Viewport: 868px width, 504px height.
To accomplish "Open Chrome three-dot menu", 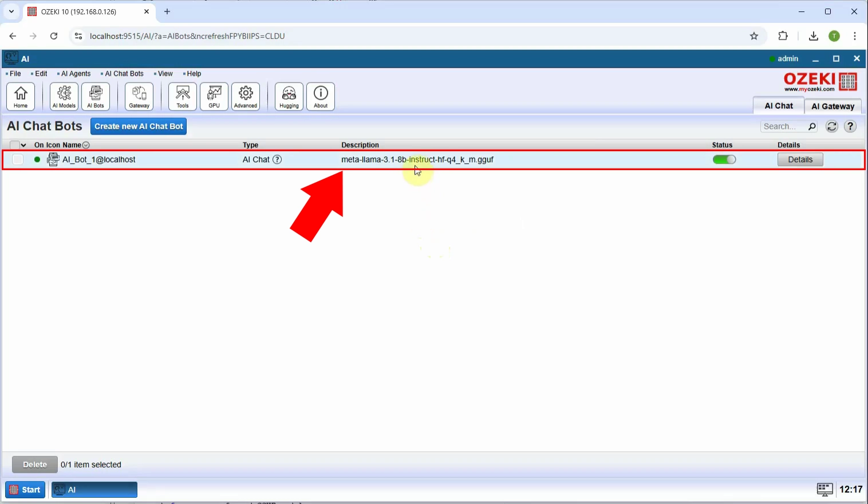I will click(x=855, y=36).
